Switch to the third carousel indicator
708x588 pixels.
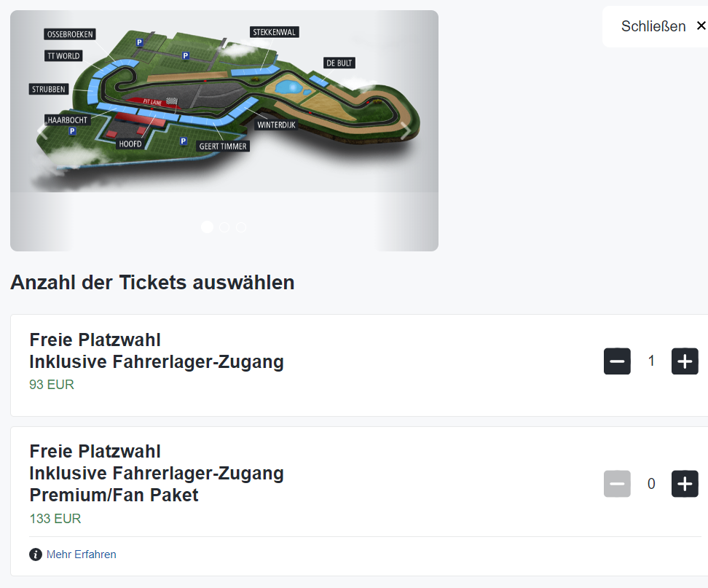pos(241,227)
